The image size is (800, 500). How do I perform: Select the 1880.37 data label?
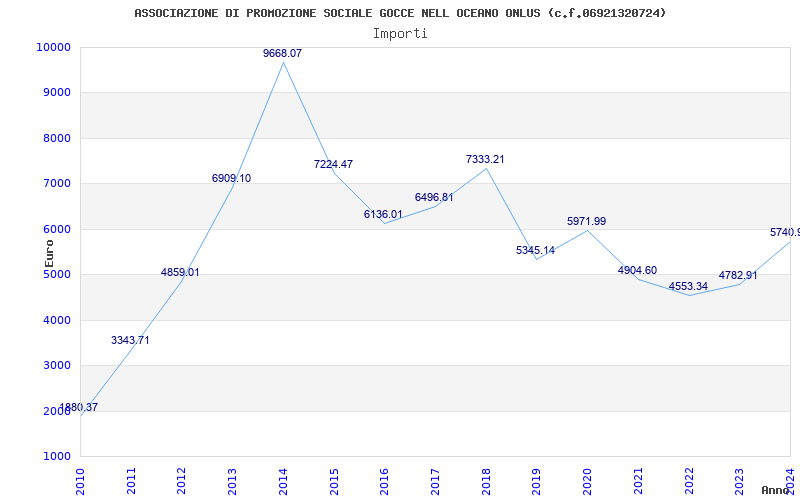pyautogui.click(x=79, y=407)
